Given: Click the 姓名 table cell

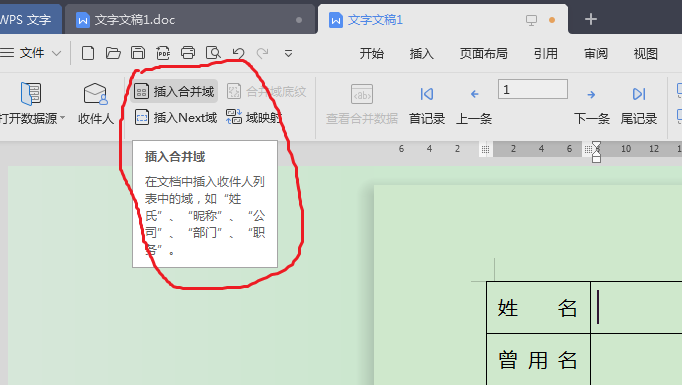Looking at the screenshot, I should point(538,308).
